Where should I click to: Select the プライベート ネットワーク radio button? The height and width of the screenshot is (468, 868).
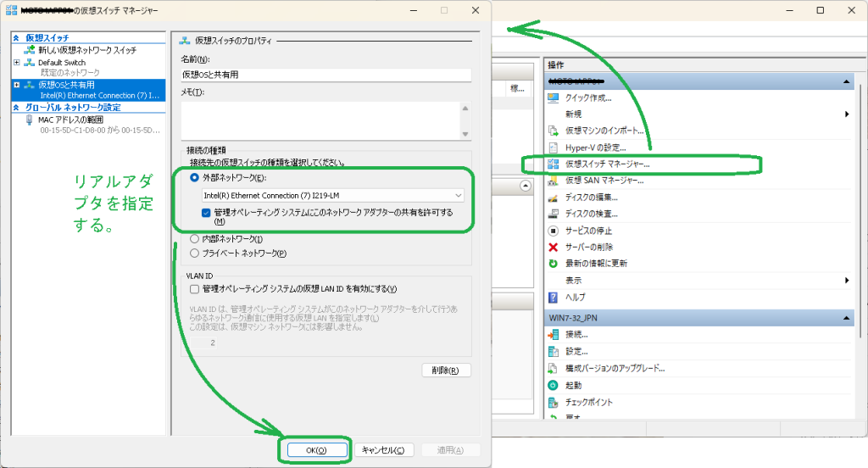(x=195, y=253)
